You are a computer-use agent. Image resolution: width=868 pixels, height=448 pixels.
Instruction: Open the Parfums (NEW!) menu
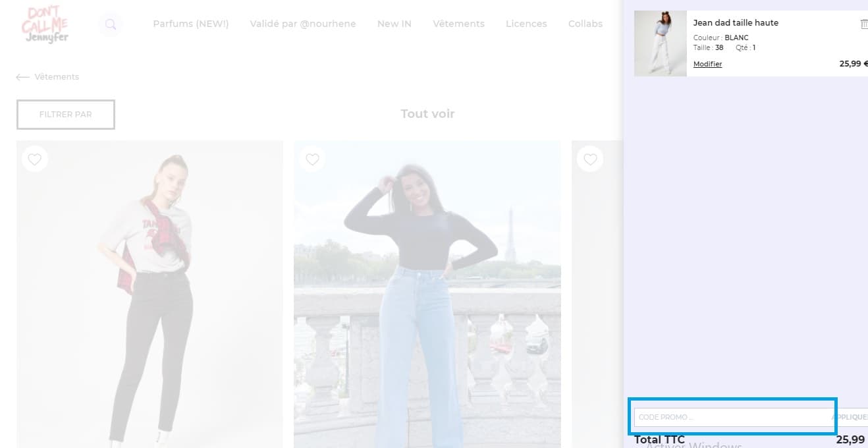tap(190, 24)
